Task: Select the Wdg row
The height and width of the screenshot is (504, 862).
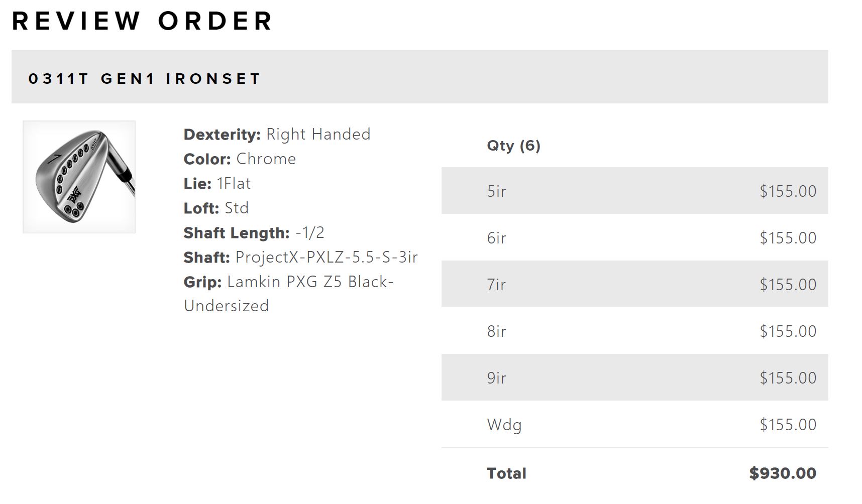Action: (x=634, y=424)
